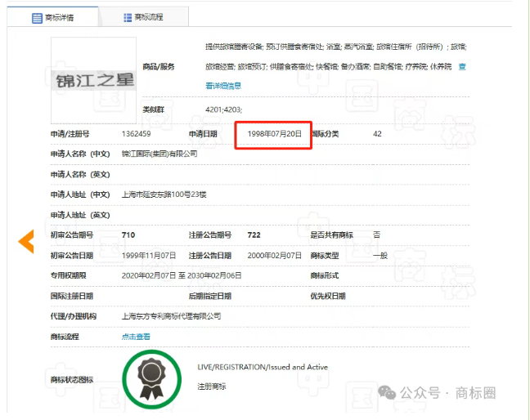530x420 pixels.
Task: Click the 点击查看 trademark process link
Action: tap(136, 336)
